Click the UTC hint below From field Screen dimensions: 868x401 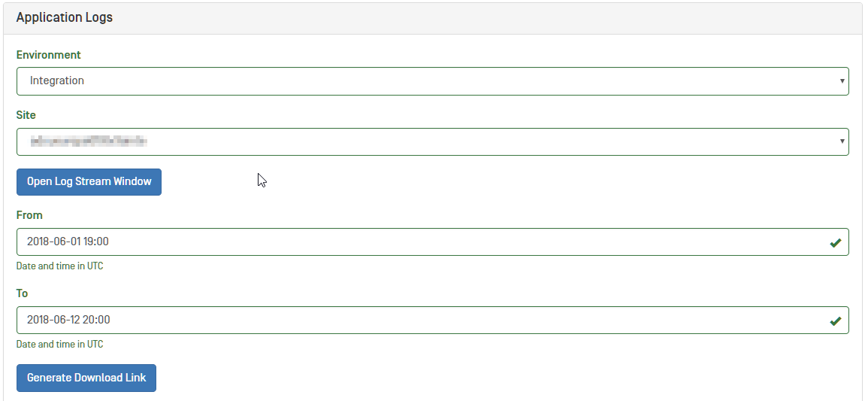(x=60, y=266)
